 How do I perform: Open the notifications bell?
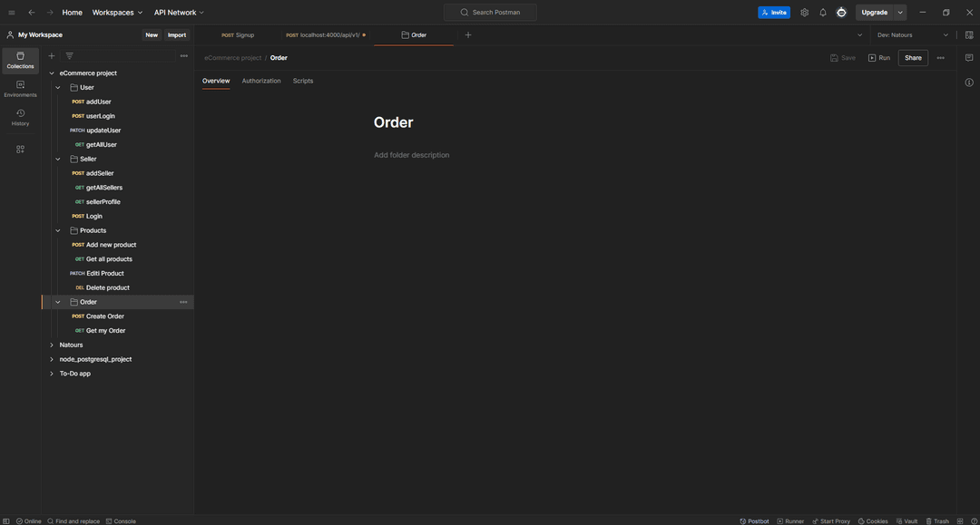point(823,13)
